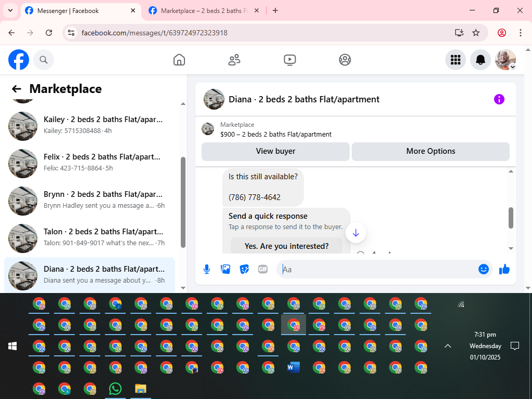Open the $900 – 2 beds 2 baths listing link

[276, 135]
